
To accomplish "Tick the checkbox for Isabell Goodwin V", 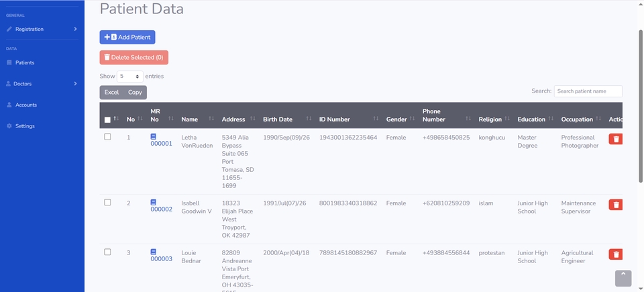I will (107, 202).
